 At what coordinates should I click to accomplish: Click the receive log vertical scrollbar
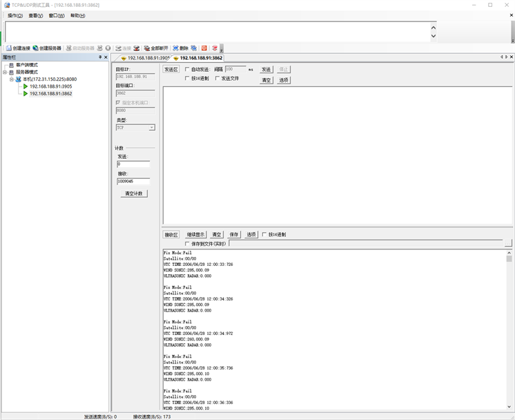pos(509,325)
